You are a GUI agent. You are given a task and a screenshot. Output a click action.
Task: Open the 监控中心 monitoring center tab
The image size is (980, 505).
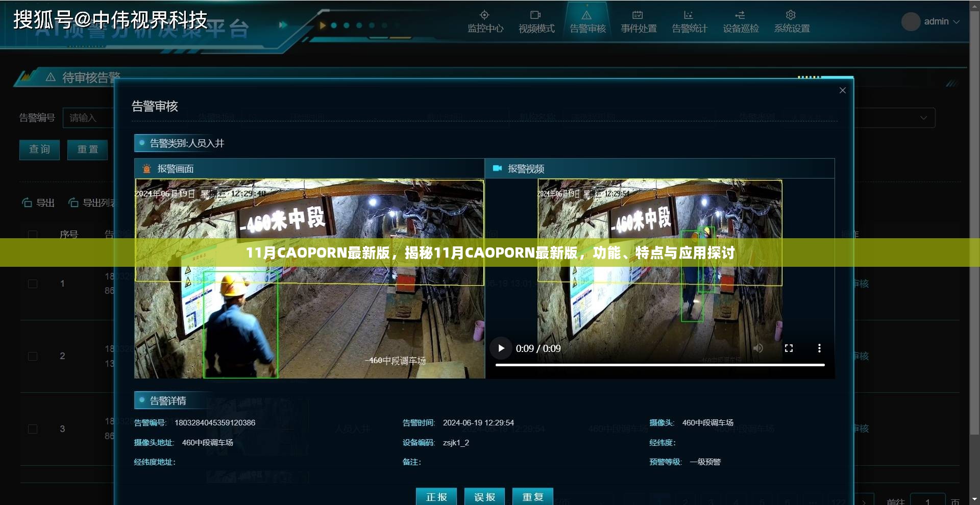click(x=485, y=22)
